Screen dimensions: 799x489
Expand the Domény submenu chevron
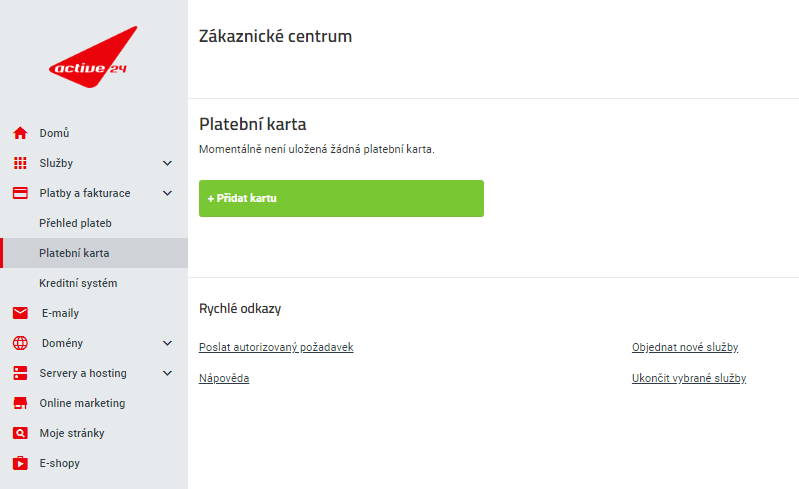(167, 343)
